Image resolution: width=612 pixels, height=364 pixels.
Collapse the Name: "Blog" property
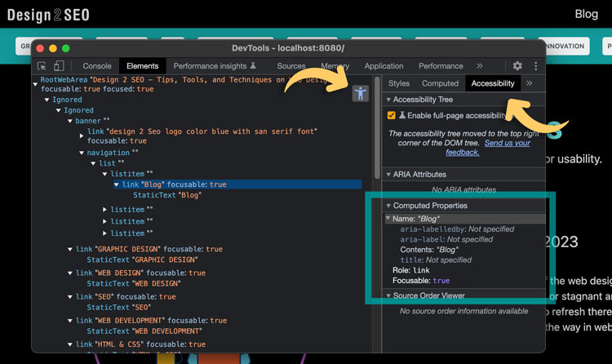(388, 219)
